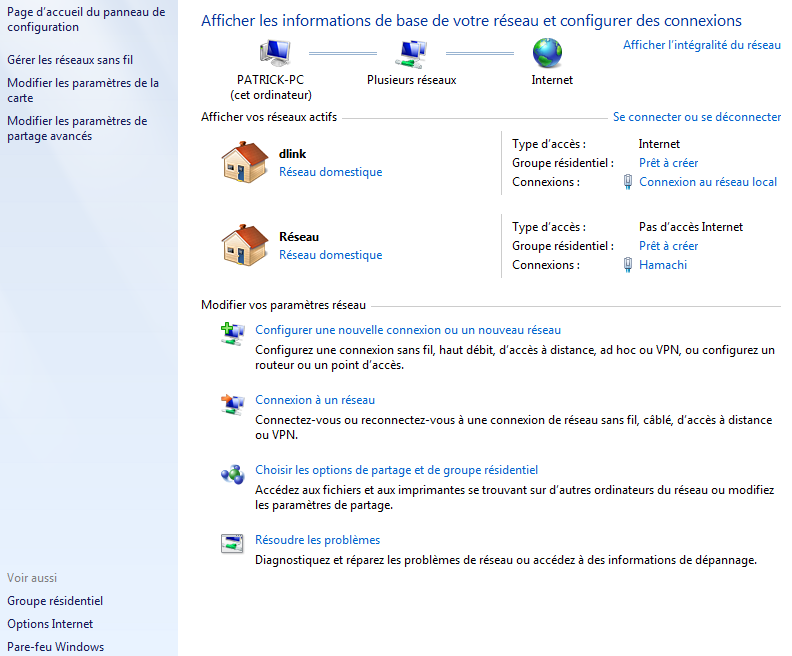Open Modifier les paramètres de partage avancés
The height and width of the screenshot is (656, 792).
click(x=77, y=128)
